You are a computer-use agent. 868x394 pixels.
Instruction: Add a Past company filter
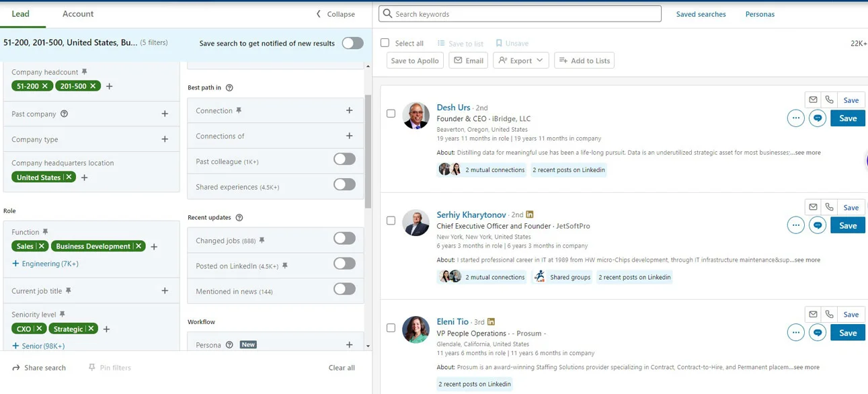click(165, 114)
